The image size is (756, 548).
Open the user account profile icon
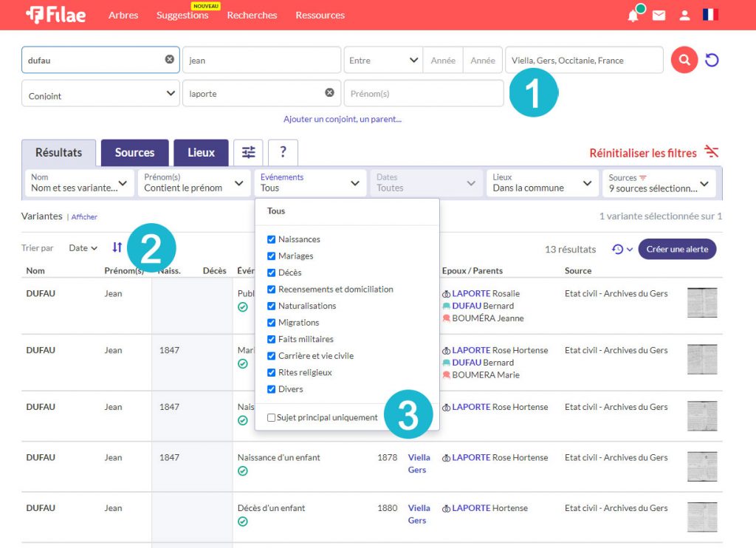[684, 16]
